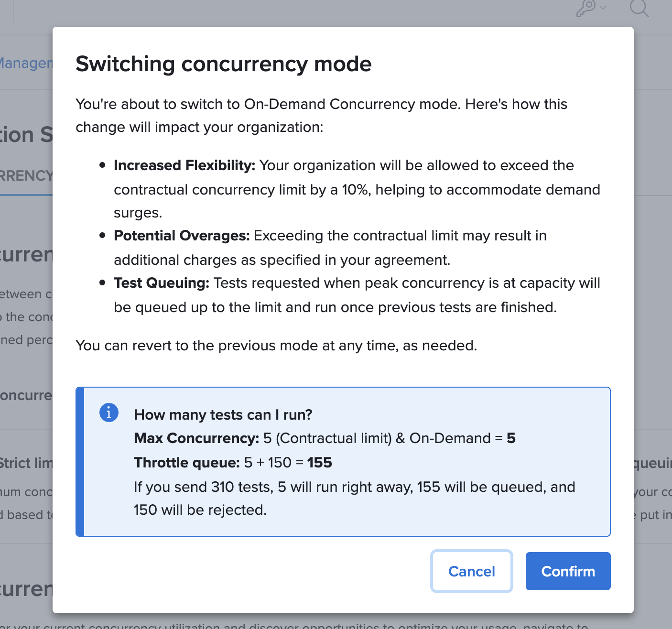Click the 'Increased Flexibility' bullet label
This screenshot has width=672, height=629.
click(184, 165)
